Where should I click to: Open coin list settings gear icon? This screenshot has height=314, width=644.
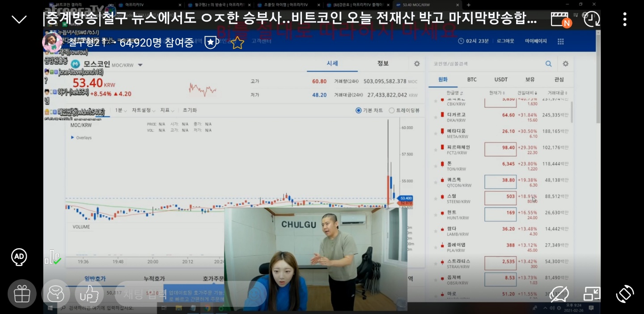[565, 64]
